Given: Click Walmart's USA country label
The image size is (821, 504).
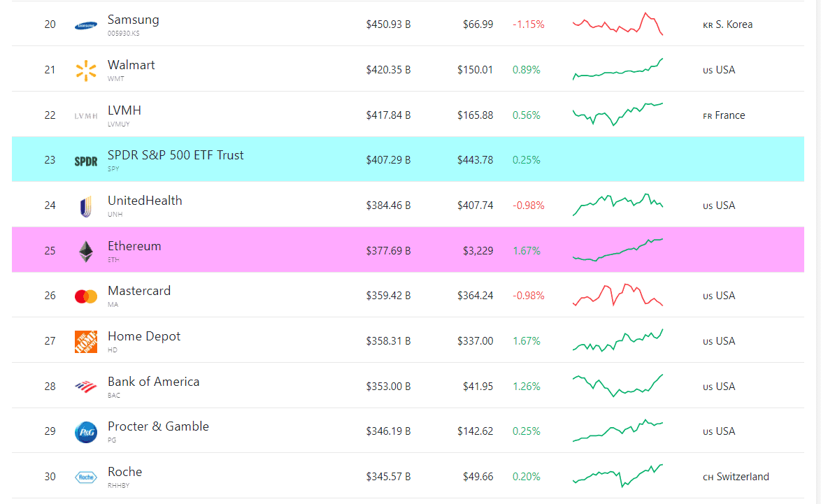Looking at the screenshot, I should 719,70.
